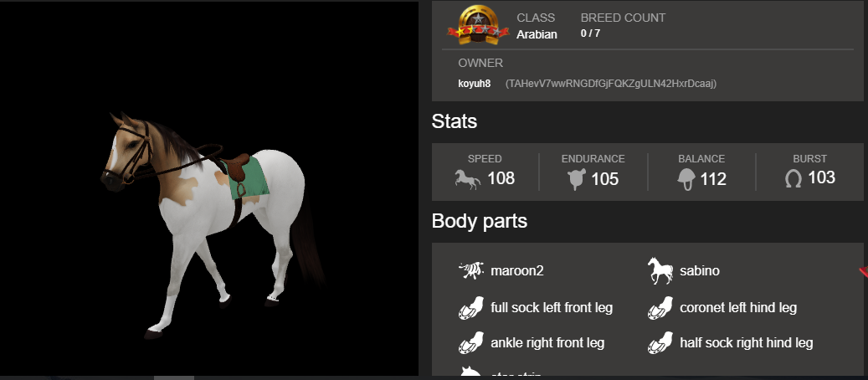Click the breed count 0 / 7 value

(590, 33)
